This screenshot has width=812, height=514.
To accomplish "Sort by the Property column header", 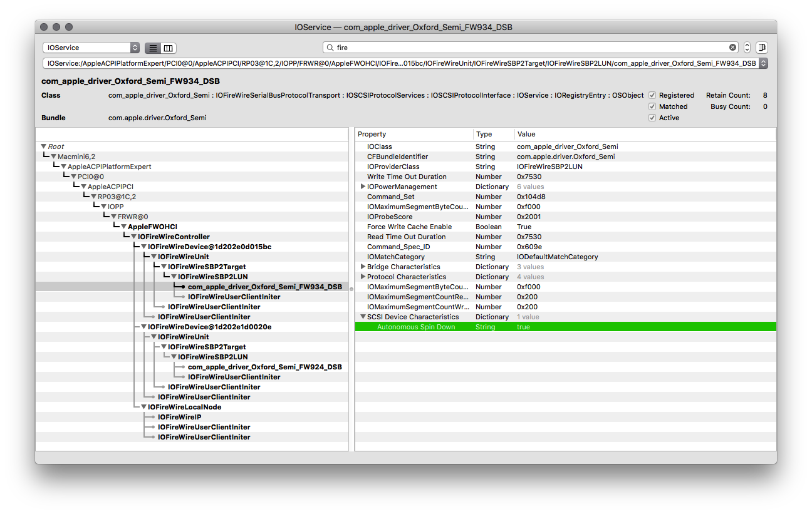I will click(414, 134).
